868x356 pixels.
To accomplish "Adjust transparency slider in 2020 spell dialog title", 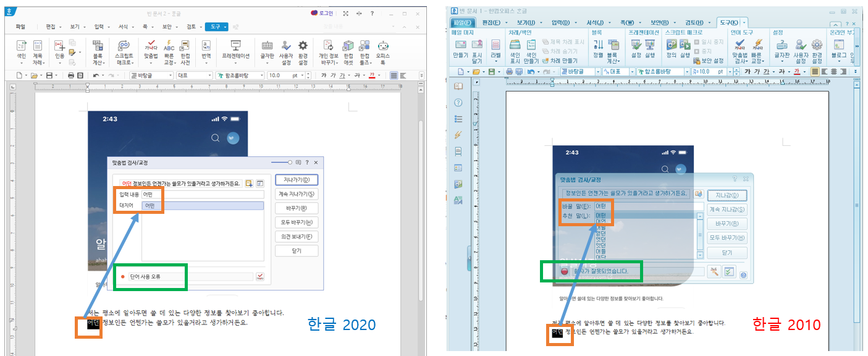I will coord(282,162).
